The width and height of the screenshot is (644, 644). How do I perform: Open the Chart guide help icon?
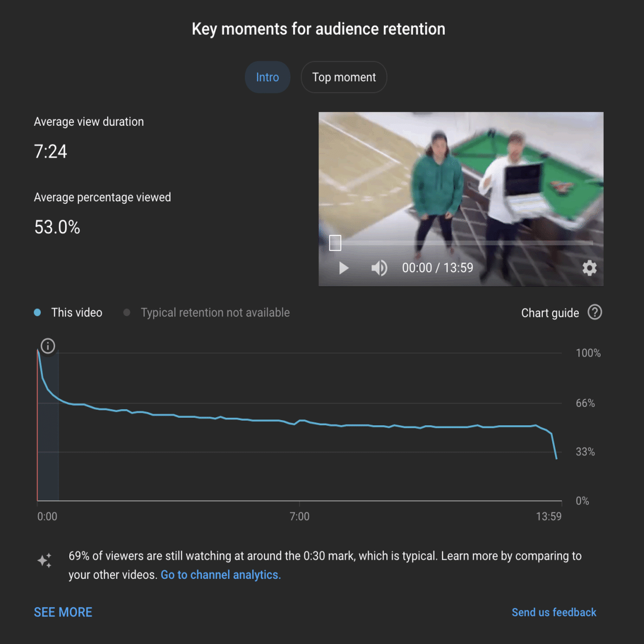coord(595,313)
